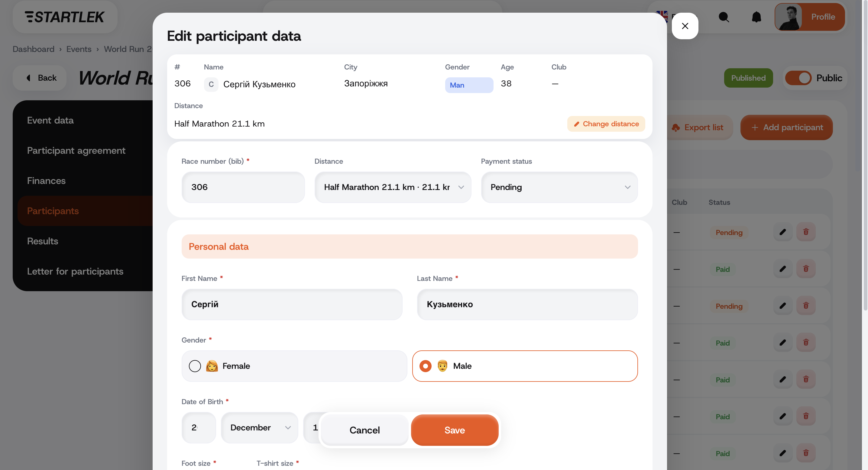
Task: Click the Profile avatar button
Action: click(x=809, y=17)
